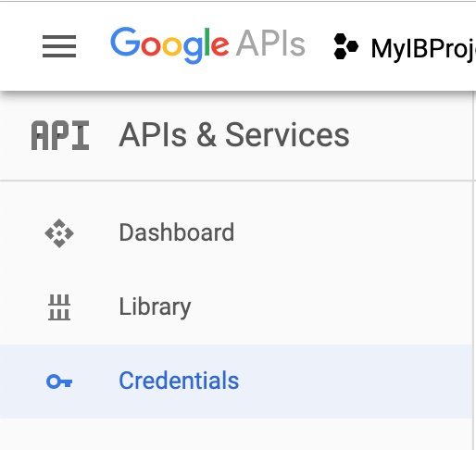Click the blank Library row area
This screenshot has height=450, width=476.
point(331,307)
